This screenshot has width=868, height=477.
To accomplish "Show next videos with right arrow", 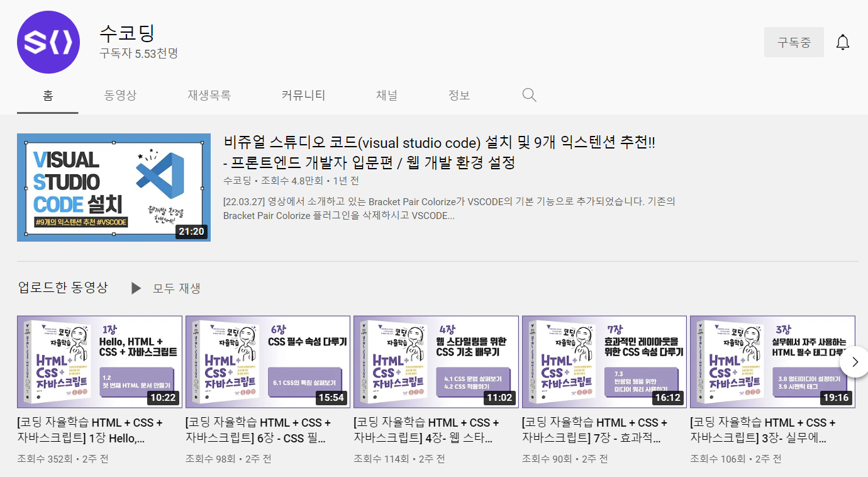I will 854,362.
